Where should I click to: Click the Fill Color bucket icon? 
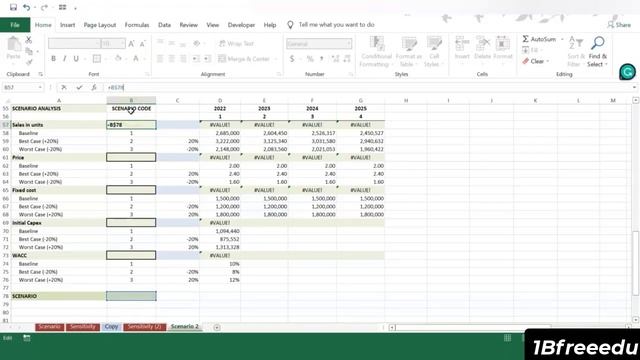coord(118,59)
